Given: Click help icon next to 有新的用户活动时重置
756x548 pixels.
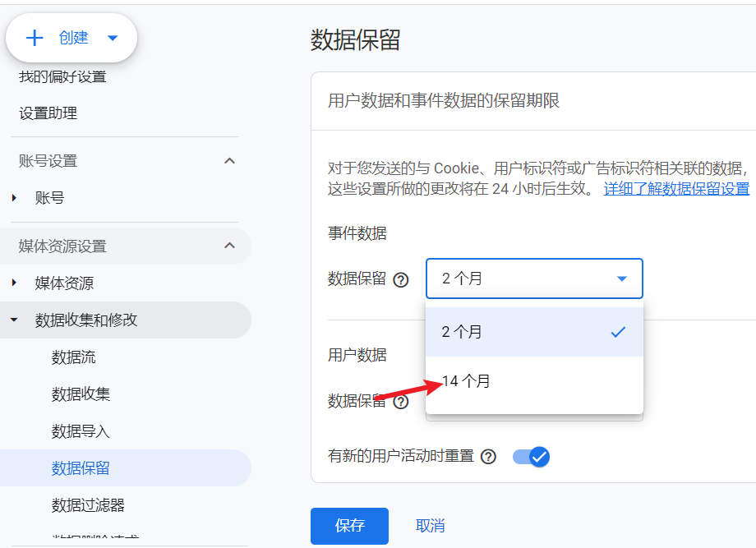Looking at the screenshot, I should tap(488, 457).
